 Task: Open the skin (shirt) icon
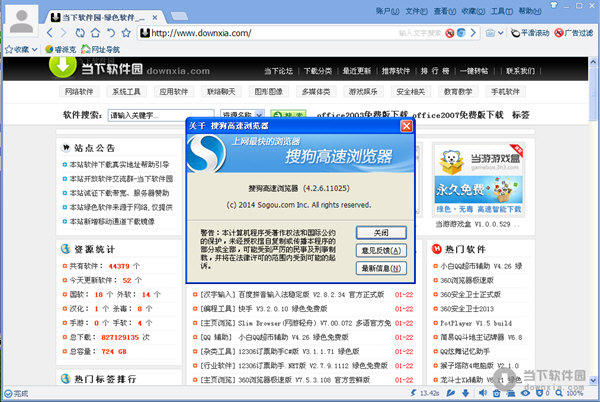554,5
